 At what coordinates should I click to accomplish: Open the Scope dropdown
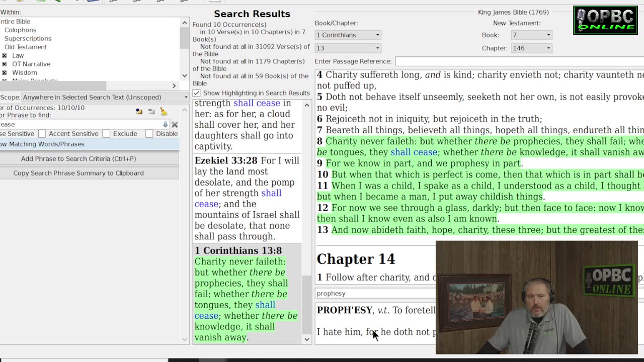coord(105,97)
